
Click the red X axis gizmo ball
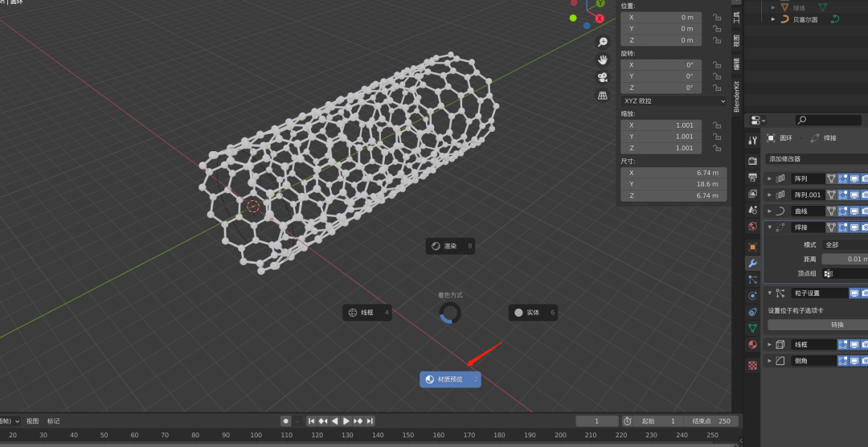pos(600,18)
